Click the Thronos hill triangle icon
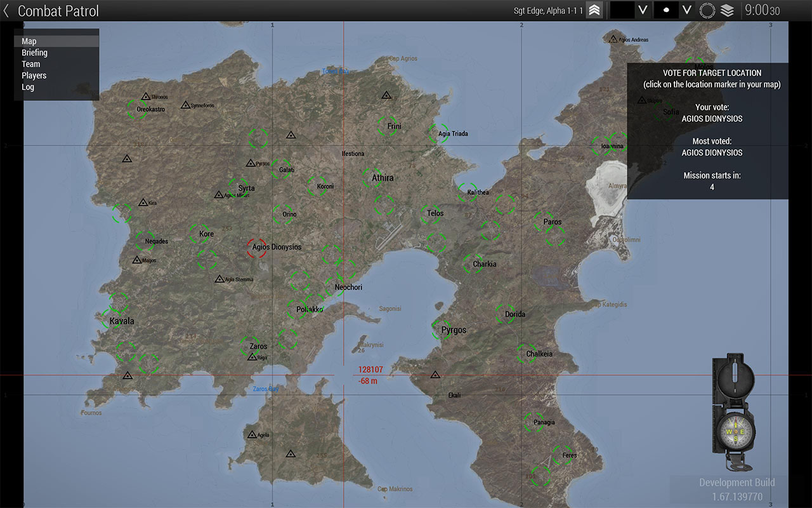 point(146,97)
